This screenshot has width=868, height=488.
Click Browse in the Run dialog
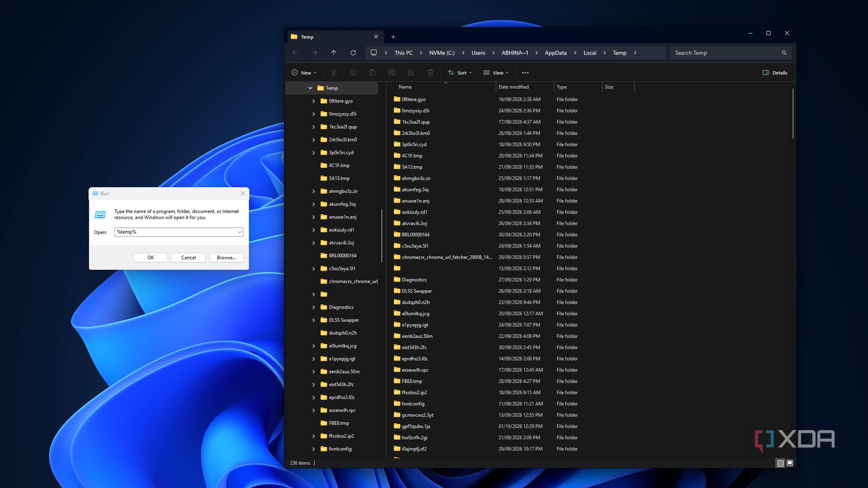coord(226,258)
